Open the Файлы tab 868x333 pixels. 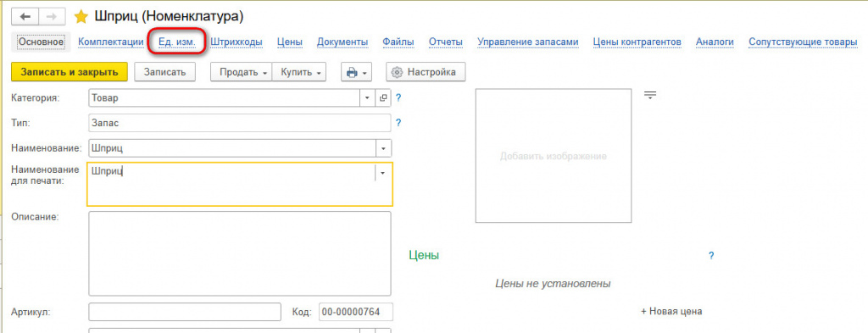click(398, 42)
